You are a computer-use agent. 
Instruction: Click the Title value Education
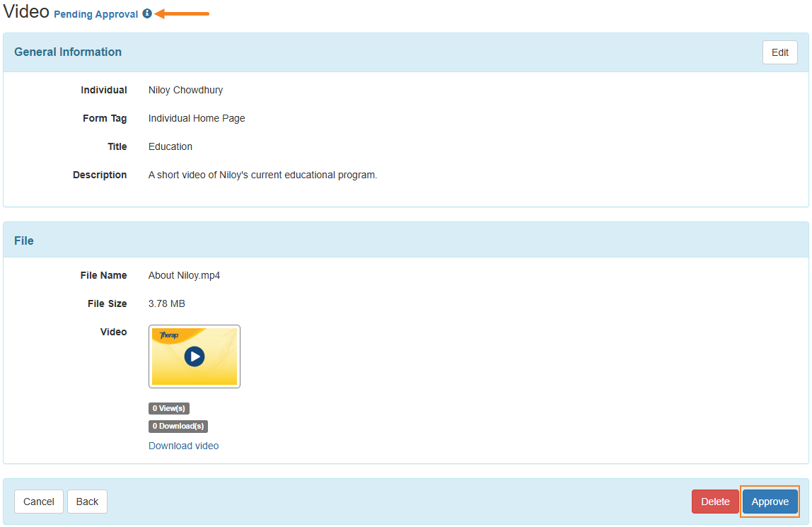170,146
